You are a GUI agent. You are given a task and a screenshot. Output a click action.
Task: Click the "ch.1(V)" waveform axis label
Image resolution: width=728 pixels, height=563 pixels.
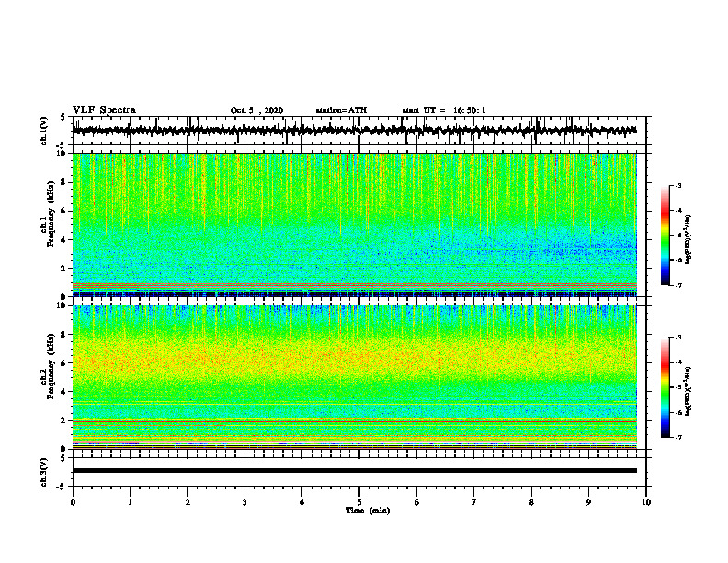44,131
